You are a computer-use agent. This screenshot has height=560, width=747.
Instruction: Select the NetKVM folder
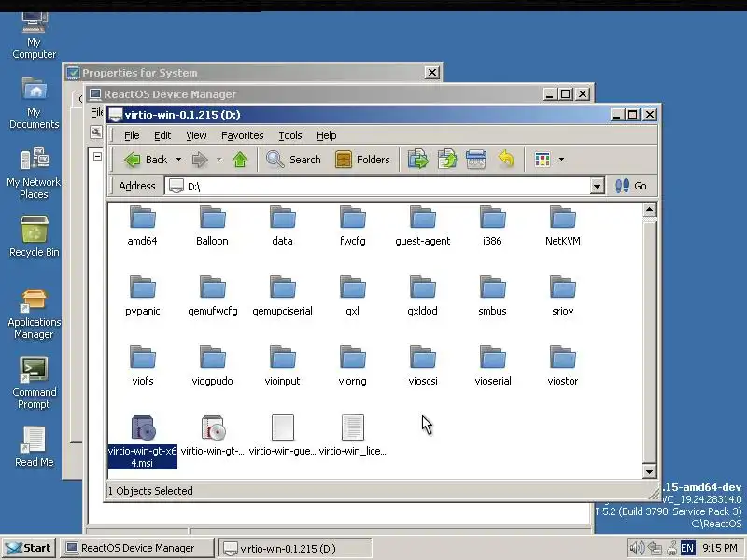563,225
